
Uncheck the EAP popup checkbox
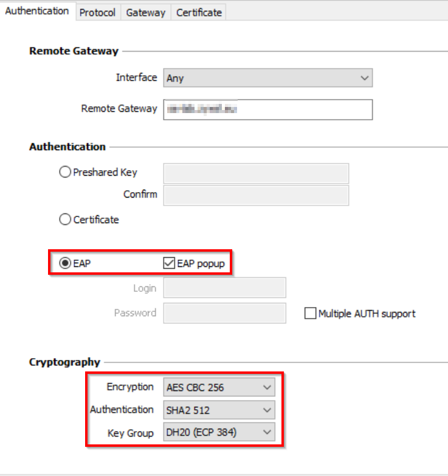[169, 264]
